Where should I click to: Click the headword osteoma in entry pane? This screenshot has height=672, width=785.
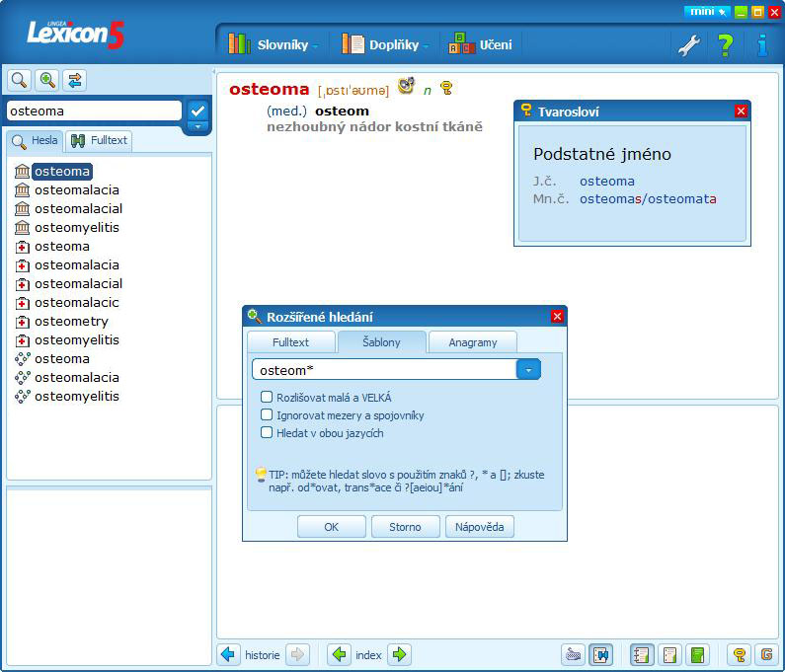[x=269, y=89]
